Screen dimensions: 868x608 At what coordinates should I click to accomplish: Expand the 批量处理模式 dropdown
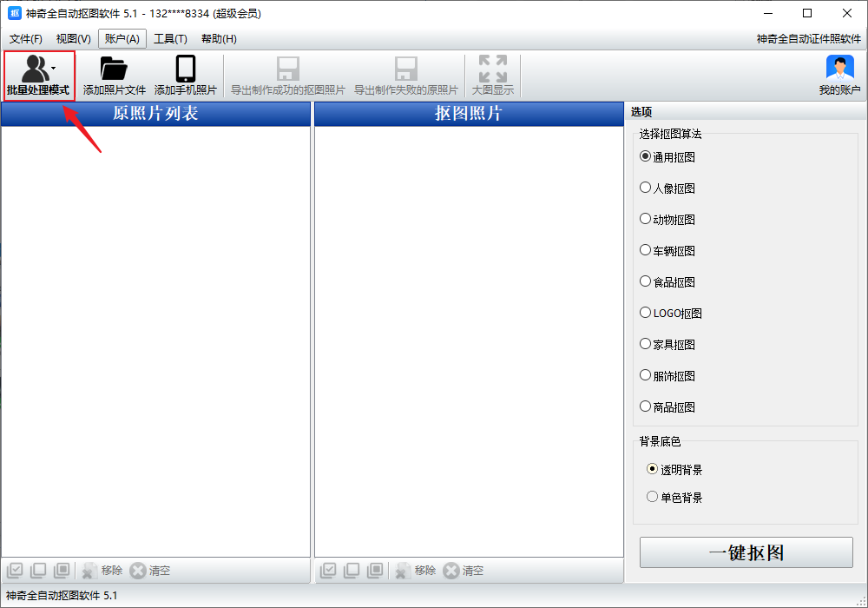click(53, 68)
